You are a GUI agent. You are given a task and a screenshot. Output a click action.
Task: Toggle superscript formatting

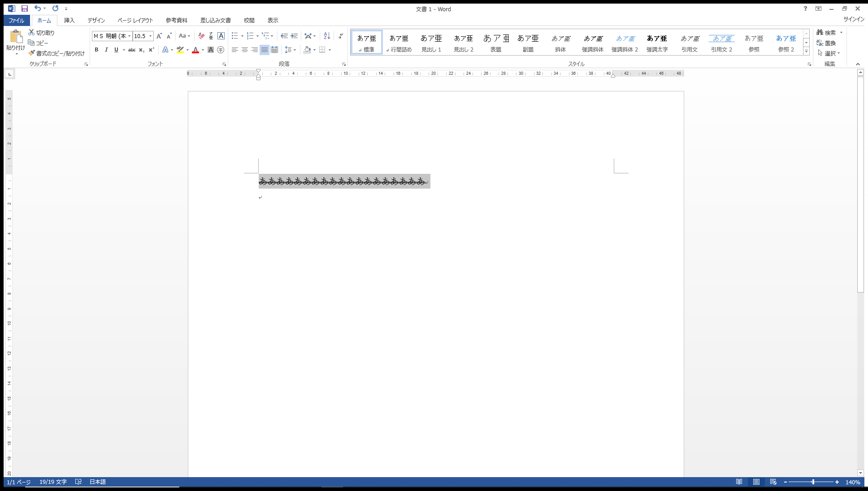click(x=152, y=50)
